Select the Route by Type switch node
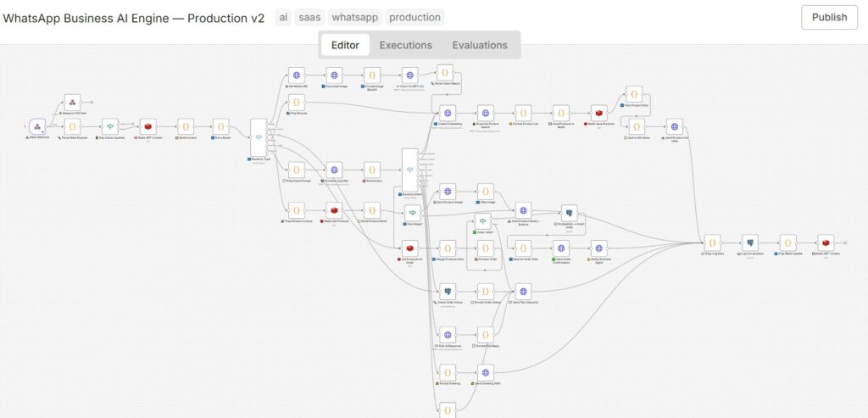868x418 pixels. 259,137
